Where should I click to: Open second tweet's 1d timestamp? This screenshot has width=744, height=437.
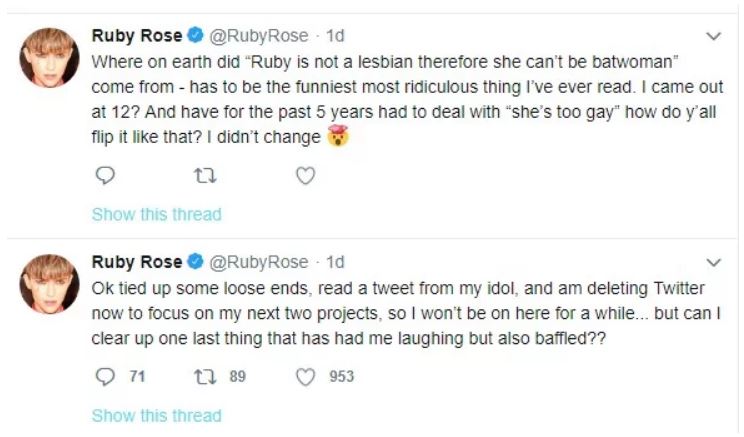[336, 263]
